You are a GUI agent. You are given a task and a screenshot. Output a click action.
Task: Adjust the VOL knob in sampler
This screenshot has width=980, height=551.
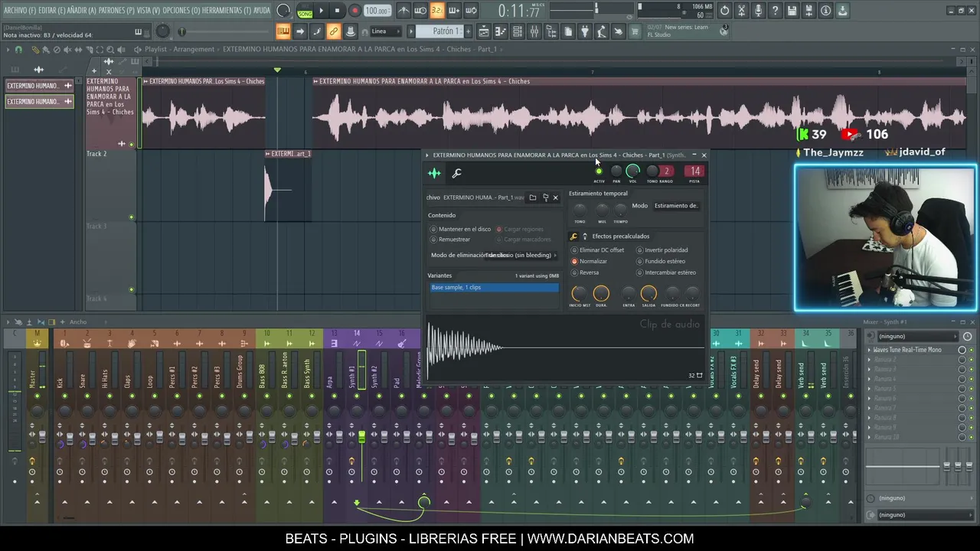click(632, 171)
